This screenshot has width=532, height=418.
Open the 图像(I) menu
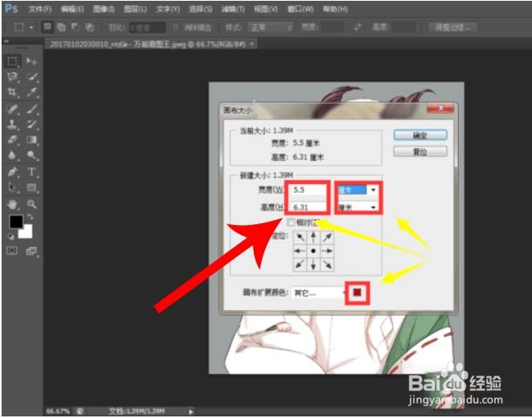104,9
